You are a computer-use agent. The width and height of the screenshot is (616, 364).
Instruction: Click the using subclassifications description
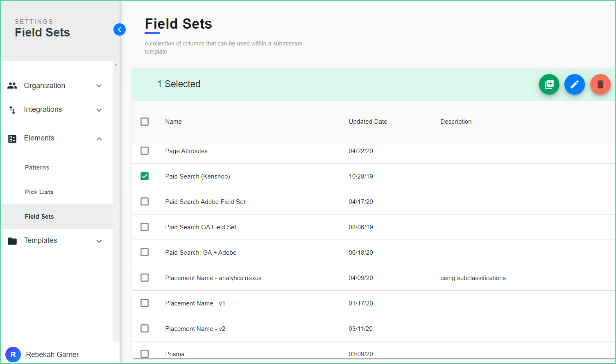(473, 278)
